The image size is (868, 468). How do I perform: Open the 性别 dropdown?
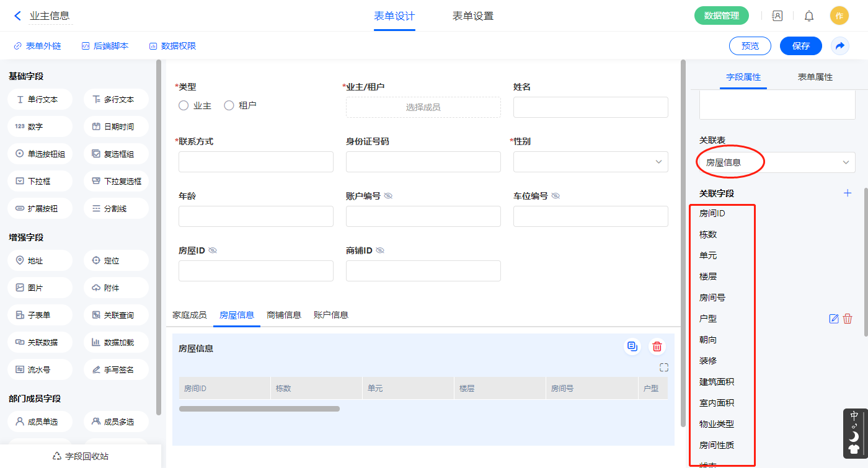tap(590, 162)
